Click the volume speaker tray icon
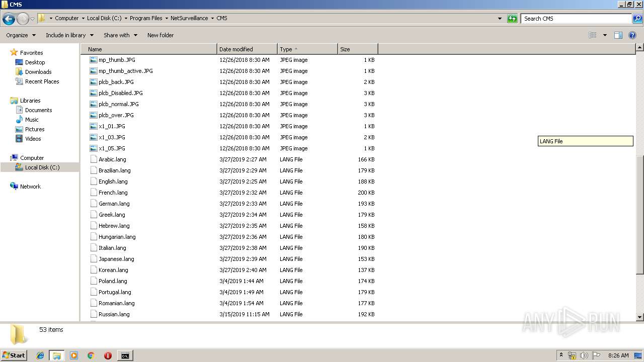The height and width of the screenshot is (362, 644). click(584, 355)
